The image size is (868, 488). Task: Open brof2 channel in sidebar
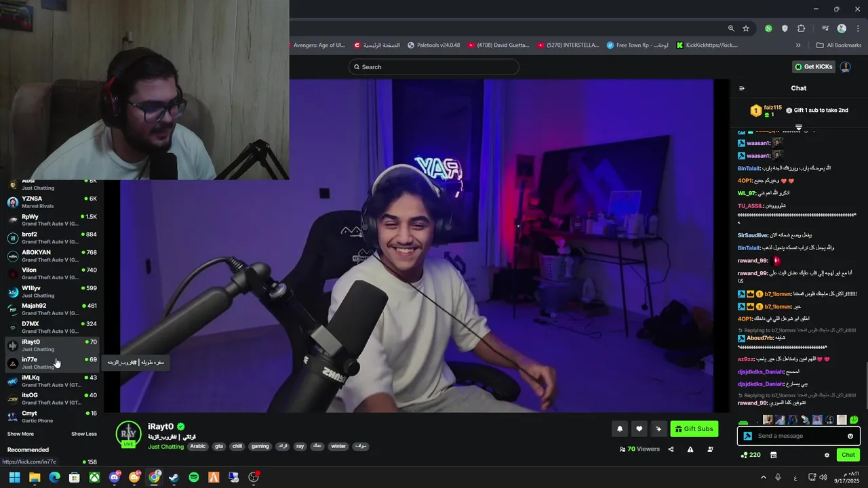(52, 238)
